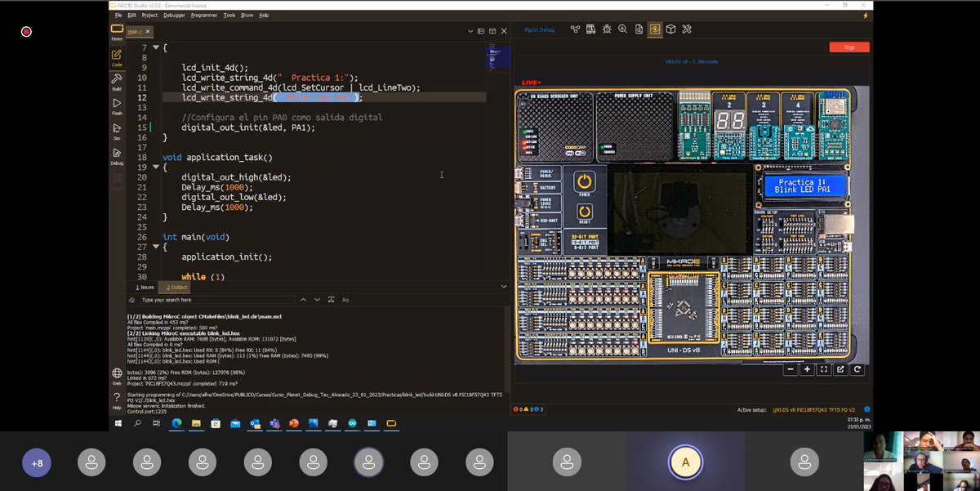Image resolution: width=980 pixels, height=491 pixels.
Task: Open the library books icon in toolbar
Action: click(x=590, y=29)
